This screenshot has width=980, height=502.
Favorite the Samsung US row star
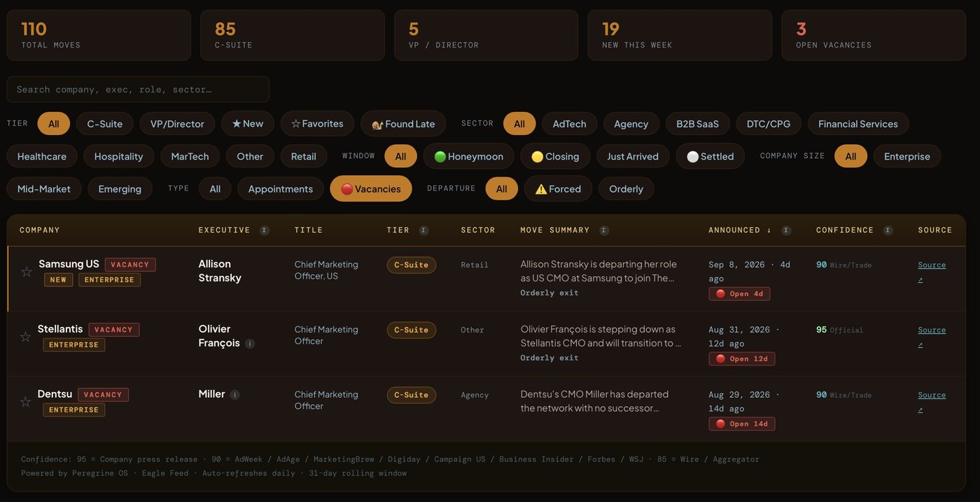(27, 272)
